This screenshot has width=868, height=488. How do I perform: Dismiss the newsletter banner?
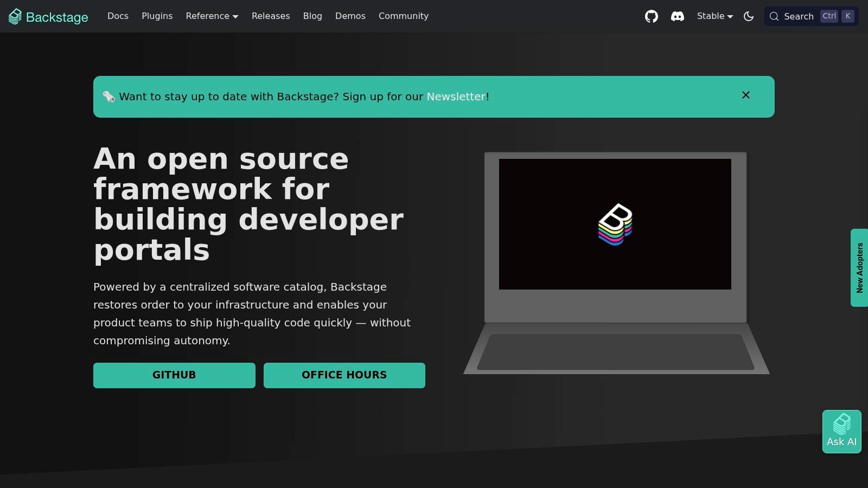point(746,95)
